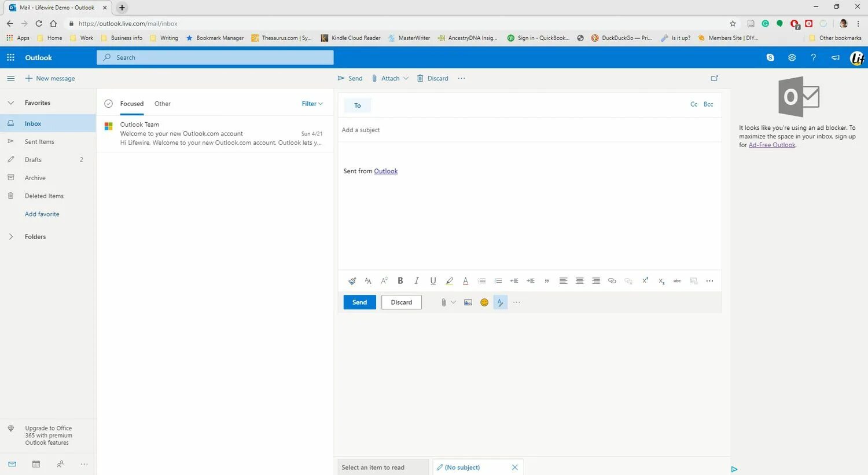868x475 pixels.
Task: Click the Outlook signature link
Action: (386, 171)
